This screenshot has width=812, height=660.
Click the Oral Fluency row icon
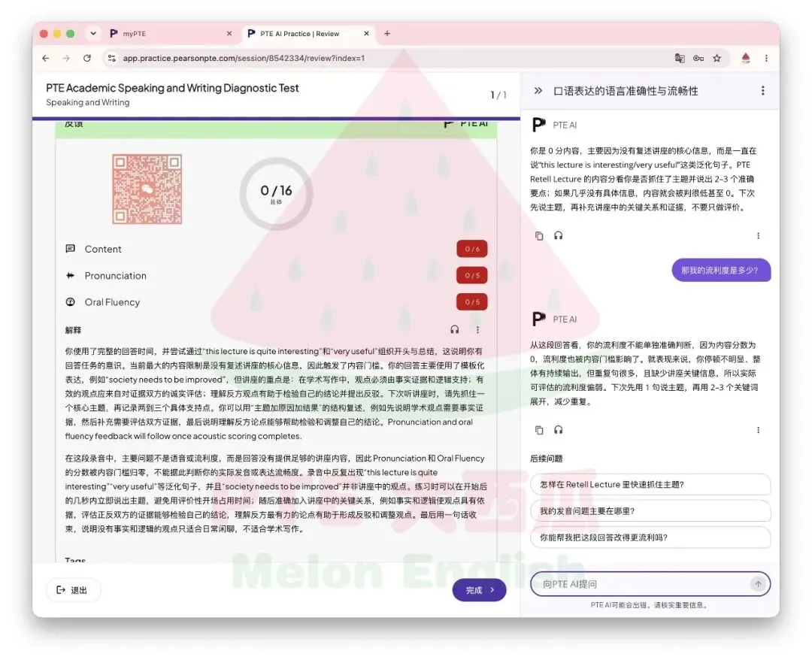click(x=71, y=301)
